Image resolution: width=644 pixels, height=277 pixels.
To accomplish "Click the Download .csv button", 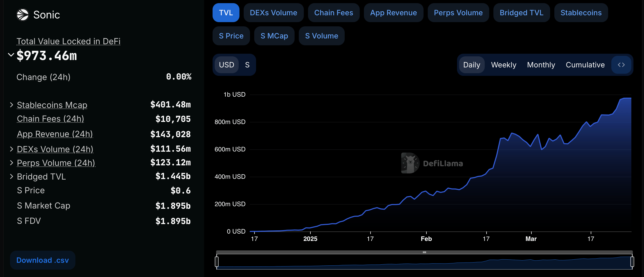I will (x=42, y=260).
